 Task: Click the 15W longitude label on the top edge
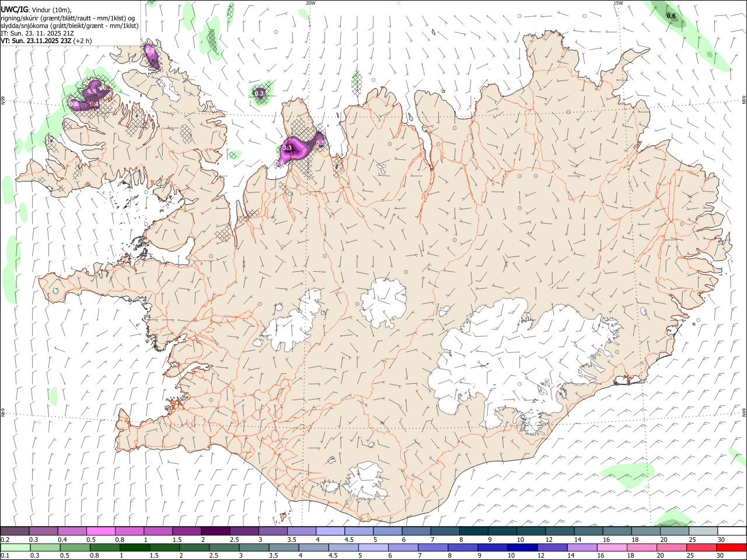pyautogui.click(x=618, y=3)
